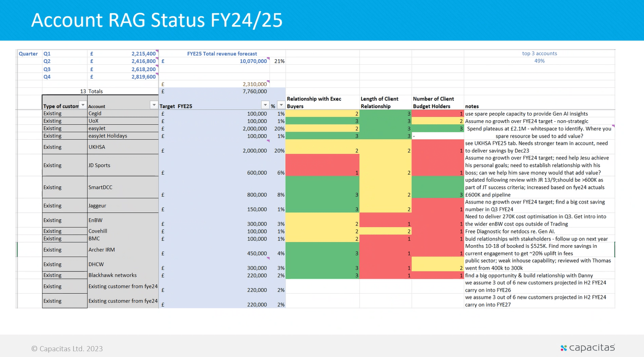
Task: Select Archer IRM's 450,000 target cell
Action: tap(215, 250)
